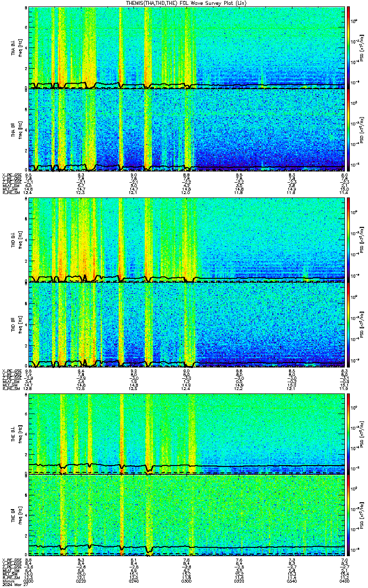Click the 0400 time tick label
Image resolution: width=368 pixels, height=588 pixels.
(x=344, y=582)
